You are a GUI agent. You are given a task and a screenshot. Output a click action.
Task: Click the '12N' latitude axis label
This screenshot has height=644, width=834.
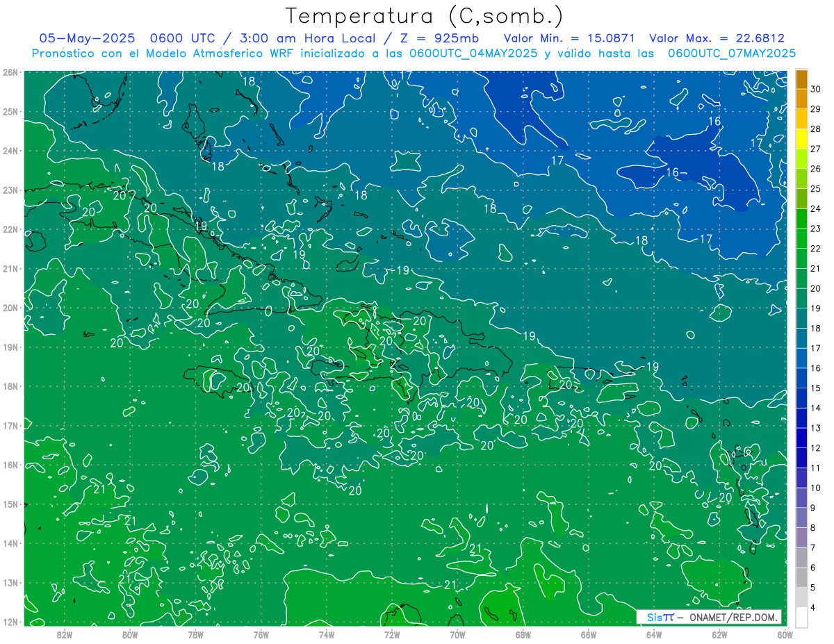coord(10,622)
